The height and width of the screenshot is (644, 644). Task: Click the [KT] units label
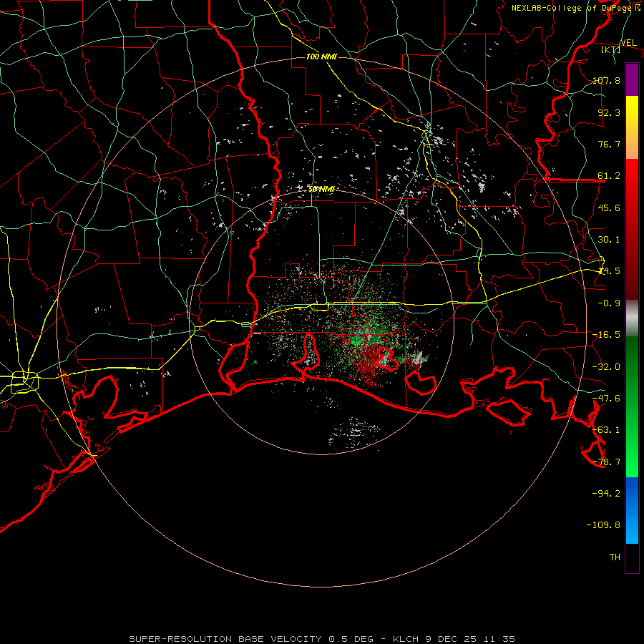611,49
